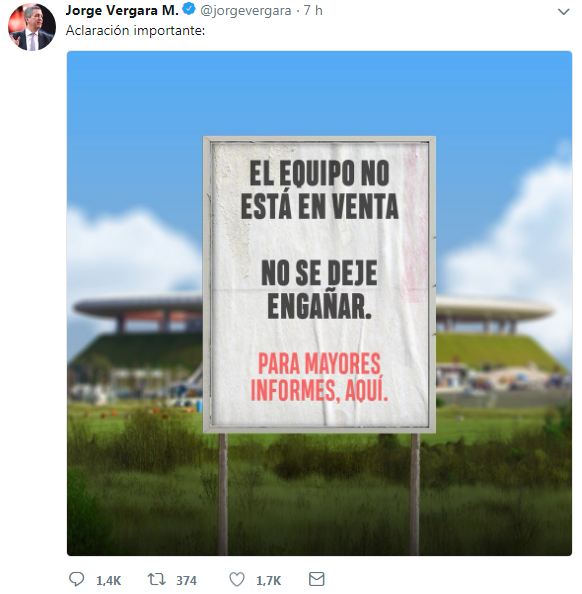Image resolution: width=582 pixels, height=594 pixels.
Task: Click the reply speech bubble icon
Action: 77,579
